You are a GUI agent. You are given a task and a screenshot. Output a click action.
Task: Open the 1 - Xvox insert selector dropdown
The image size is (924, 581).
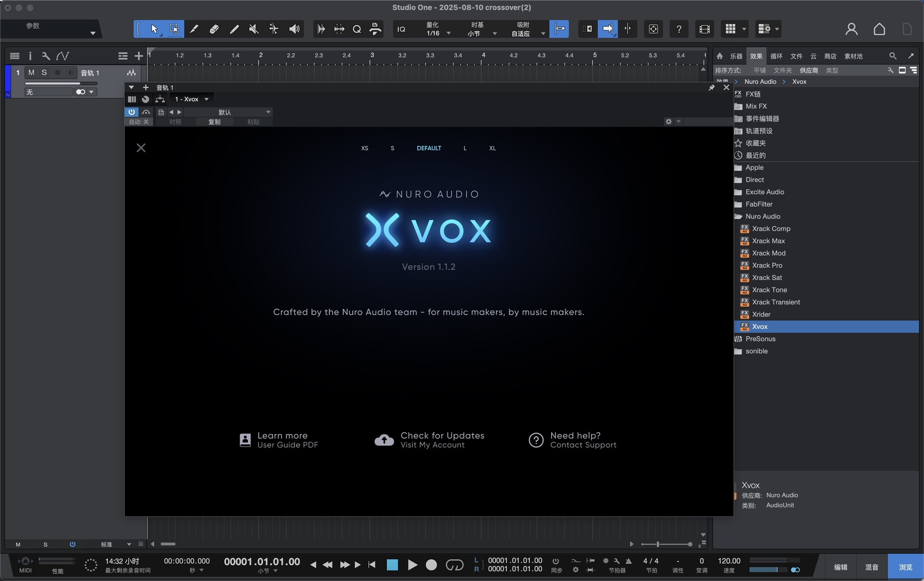coord(192,99)
